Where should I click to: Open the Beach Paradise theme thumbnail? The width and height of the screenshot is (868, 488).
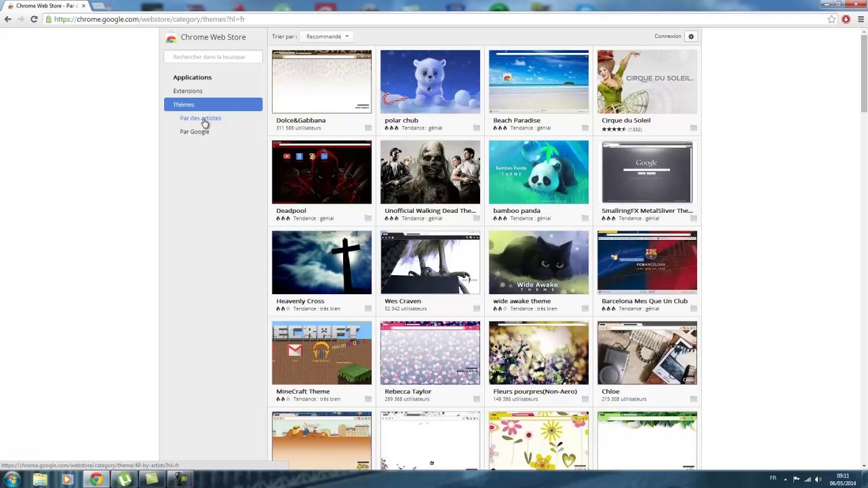[538, 81]
